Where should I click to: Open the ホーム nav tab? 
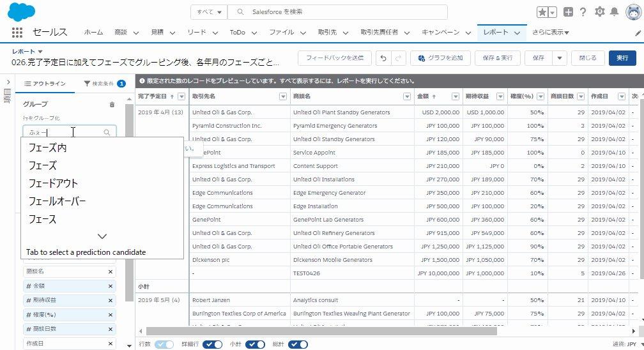point(94,33)
